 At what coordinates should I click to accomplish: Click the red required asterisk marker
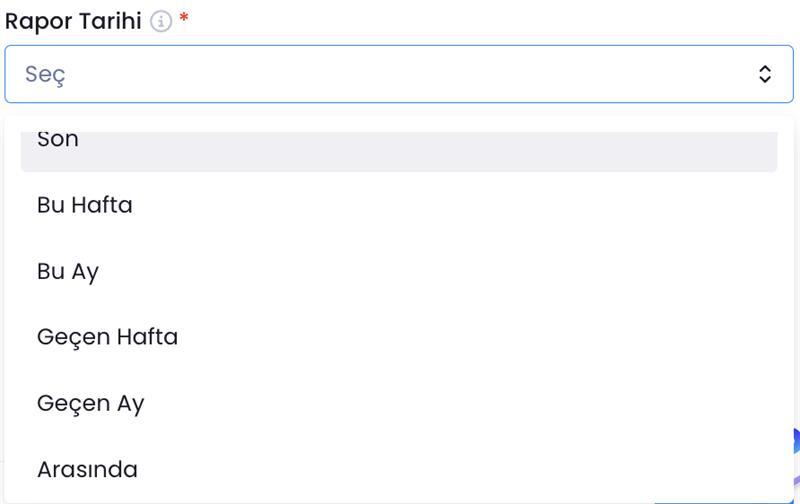point(184,19)
